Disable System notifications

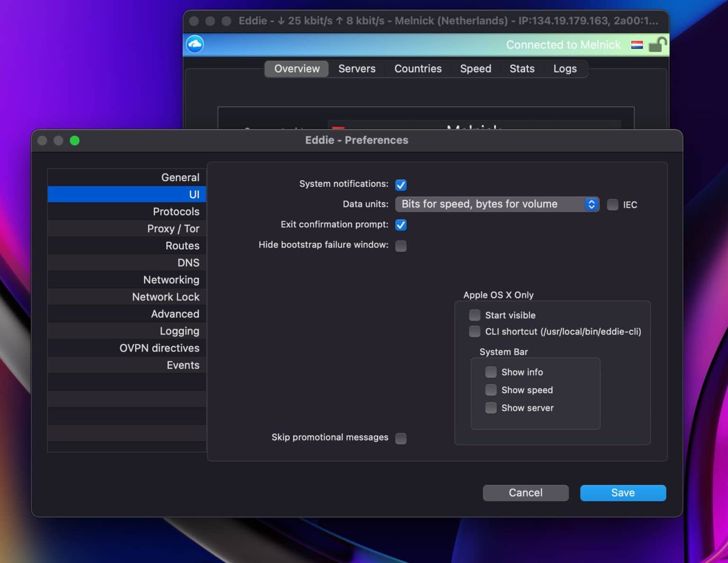click(400, 185)
